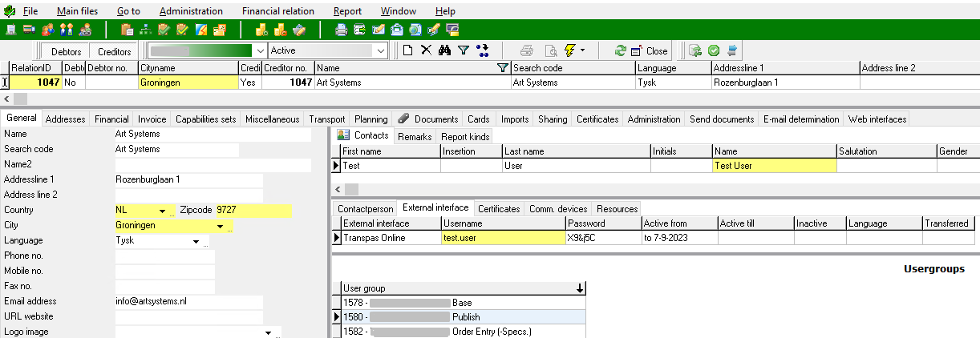
Task: Expand the Language dropdown showing Tysk
Action: pos(196,241)
